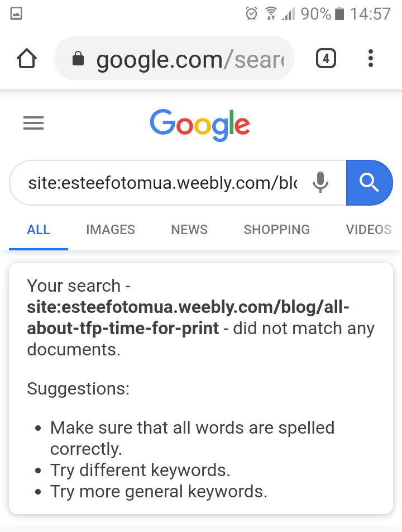402x532 pixels.
Task: Start voice search with microphone icon
Action: (x=320, y=182)
